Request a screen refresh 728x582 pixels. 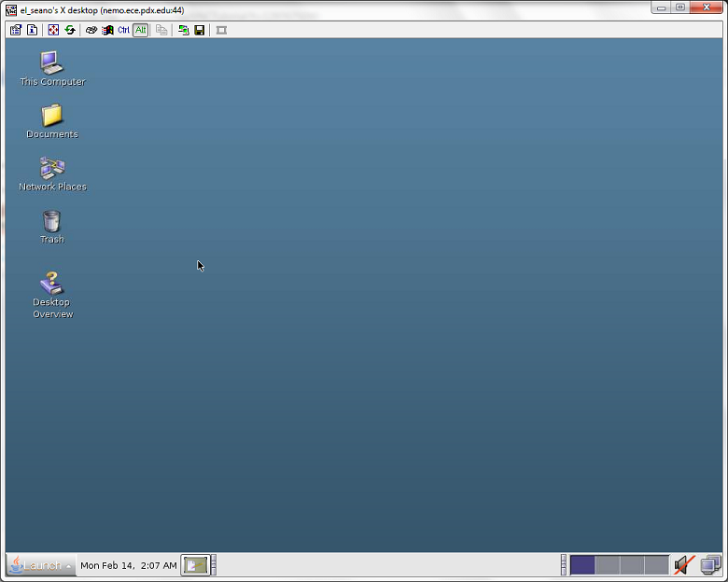point(70,30)
